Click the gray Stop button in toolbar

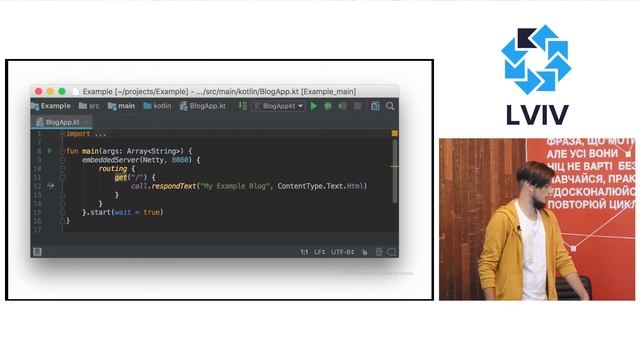358,106
